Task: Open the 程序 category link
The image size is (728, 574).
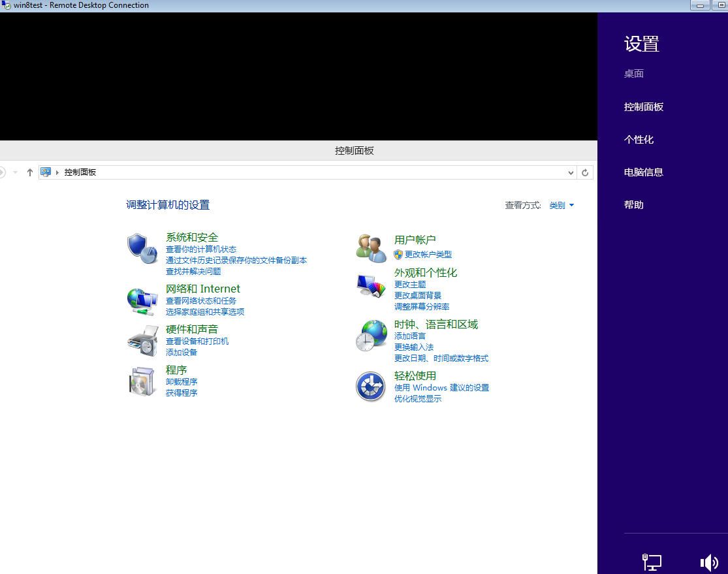Action: (176, 370)
